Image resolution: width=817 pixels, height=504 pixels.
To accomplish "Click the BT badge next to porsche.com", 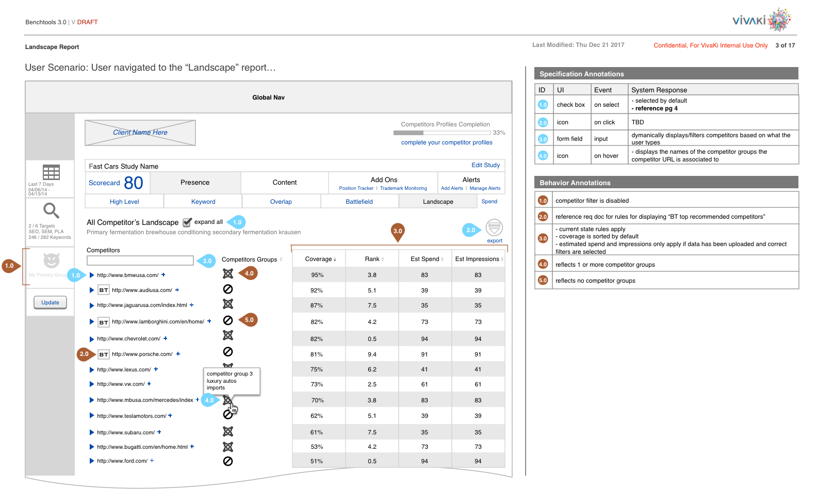I will (104, 354).
